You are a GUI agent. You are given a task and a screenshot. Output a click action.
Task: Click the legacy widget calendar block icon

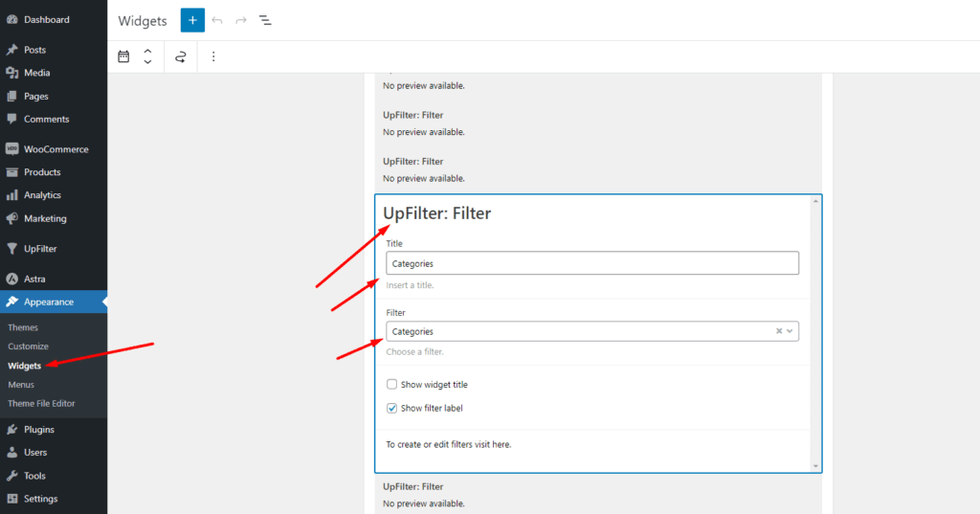123,56
